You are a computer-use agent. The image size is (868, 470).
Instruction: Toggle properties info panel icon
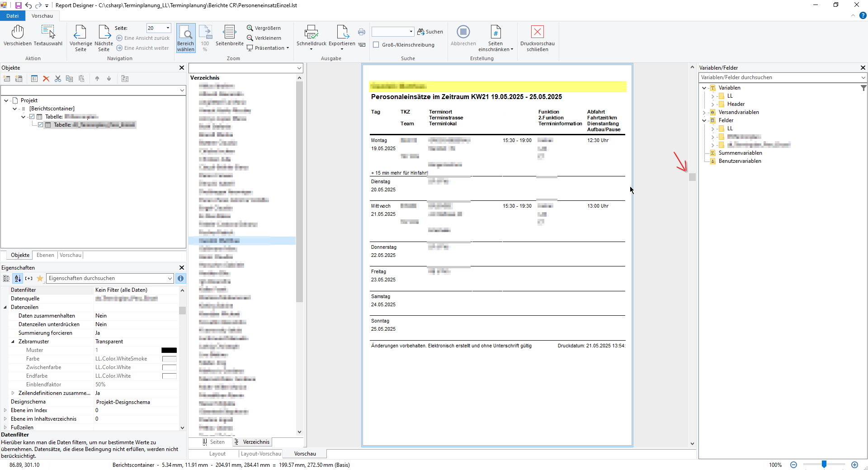point(180,278)
